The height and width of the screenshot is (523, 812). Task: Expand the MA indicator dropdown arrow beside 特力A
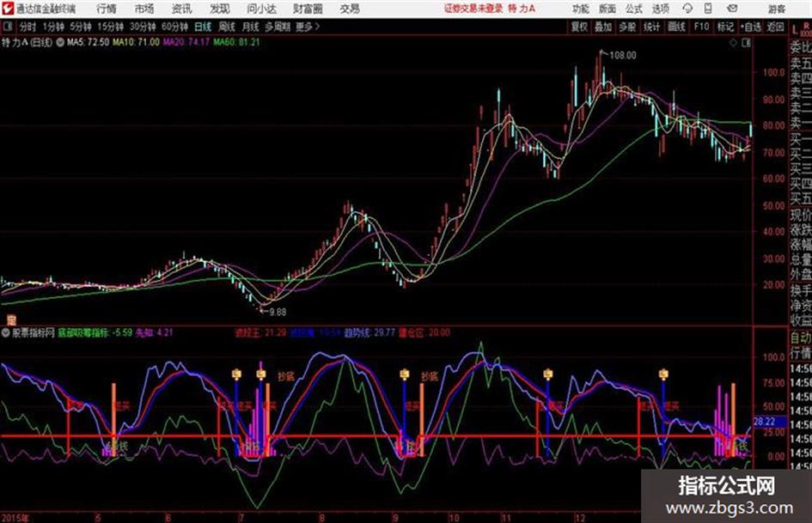tap(60, 42)
